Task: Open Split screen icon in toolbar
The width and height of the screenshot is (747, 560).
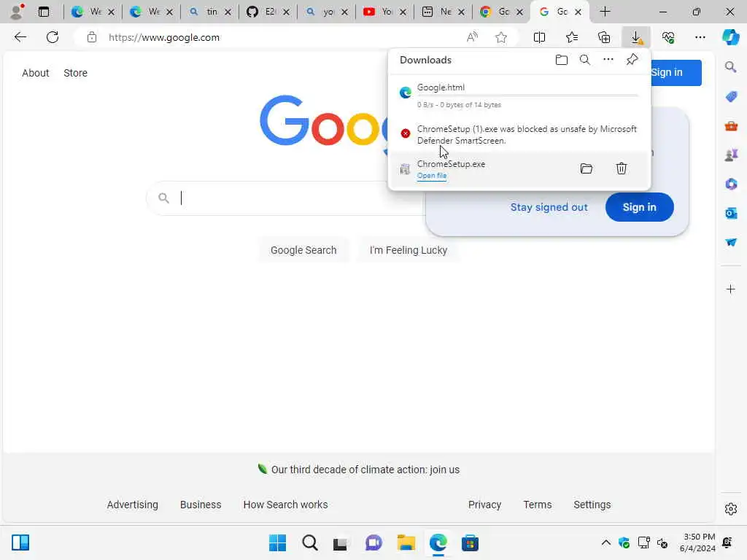Action: pos(539,37)
